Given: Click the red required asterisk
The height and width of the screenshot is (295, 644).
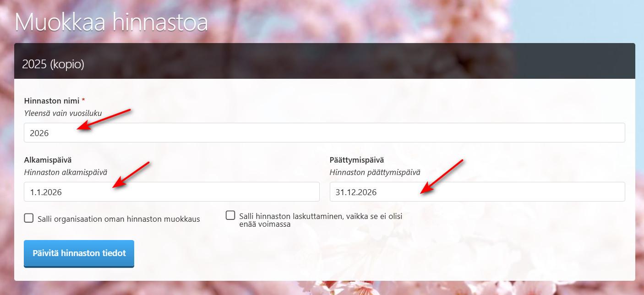Looking at the screenshot, I should [83, 100].
